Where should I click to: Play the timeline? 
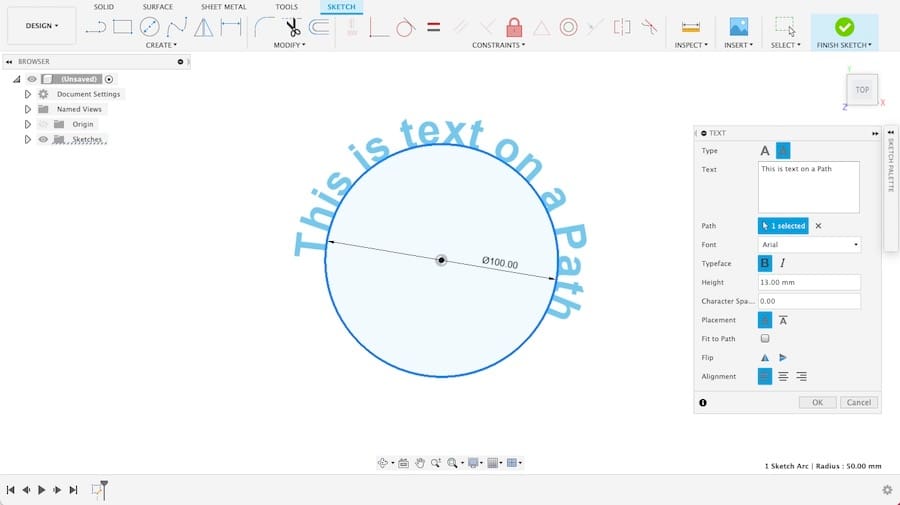pos(41,490)
